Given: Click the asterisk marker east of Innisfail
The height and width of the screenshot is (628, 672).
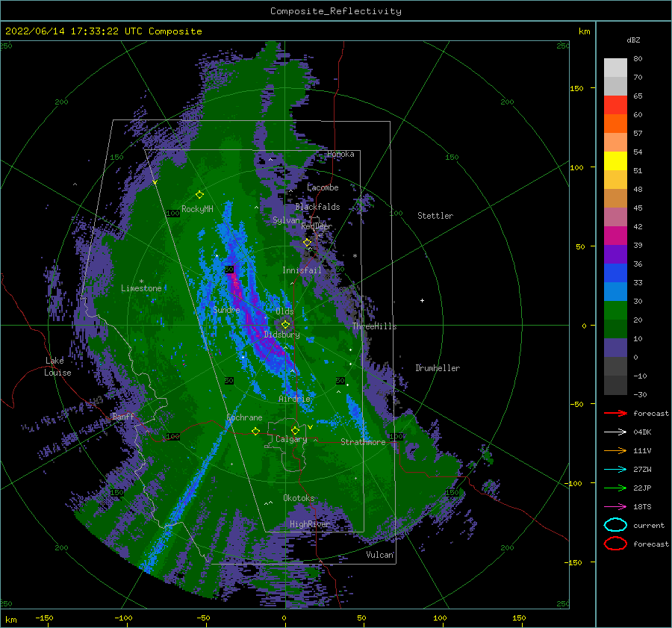Looking at the screenshot, I should pyautogui.click(x=355, y=256).
